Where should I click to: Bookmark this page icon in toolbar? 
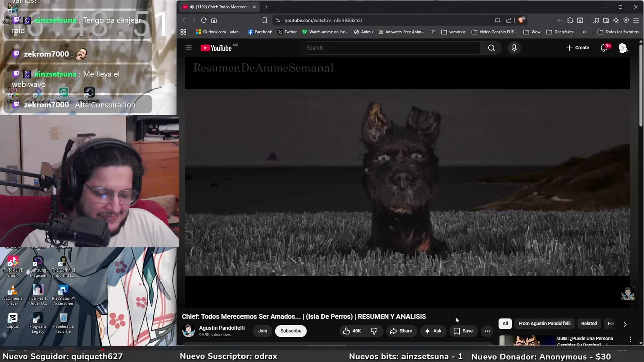pos(264,20)
